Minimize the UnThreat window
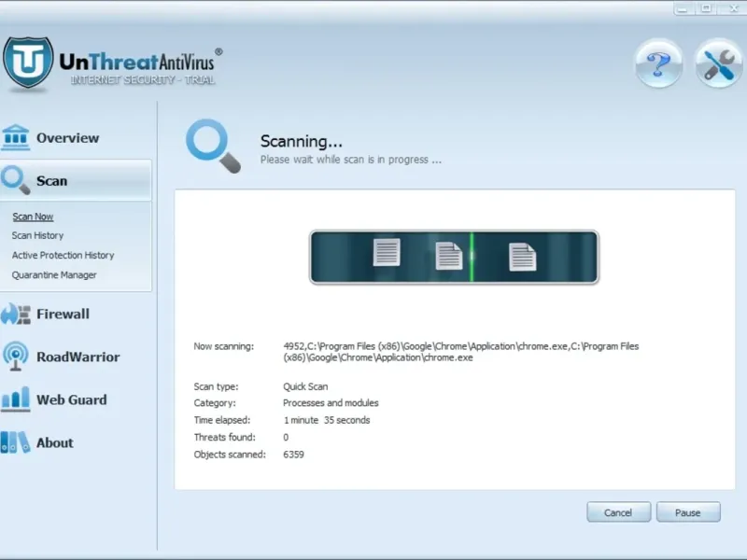This screenshot has width=747, height=560. click(x=683, y=8)
